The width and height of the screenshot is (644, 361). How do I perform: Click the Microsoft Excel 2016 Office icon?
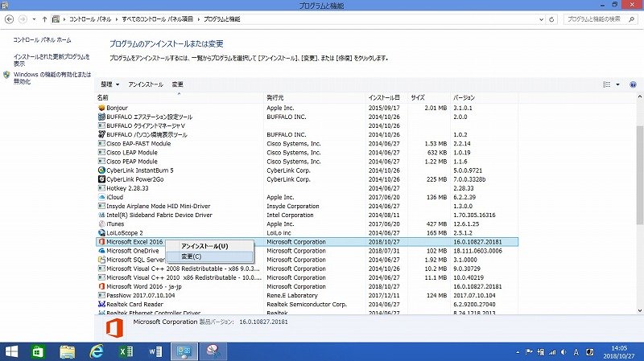coord(101,242)
